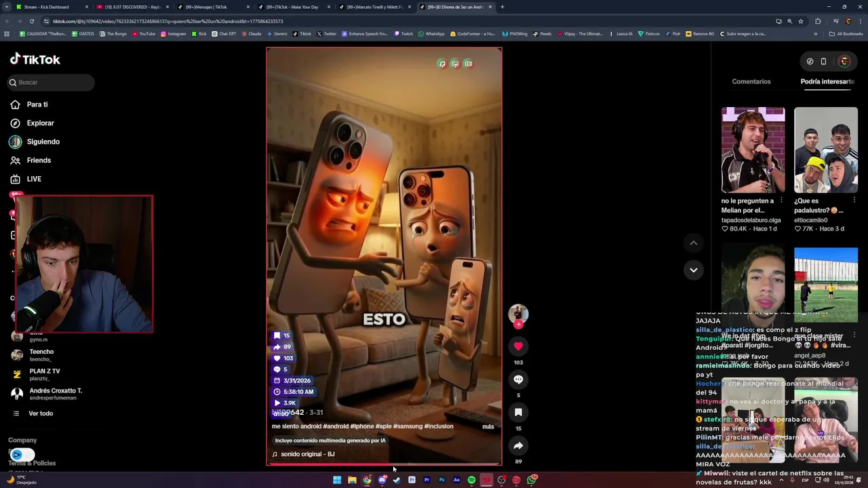Open 'no le pregunten a Melian' video

pos(753,150)
